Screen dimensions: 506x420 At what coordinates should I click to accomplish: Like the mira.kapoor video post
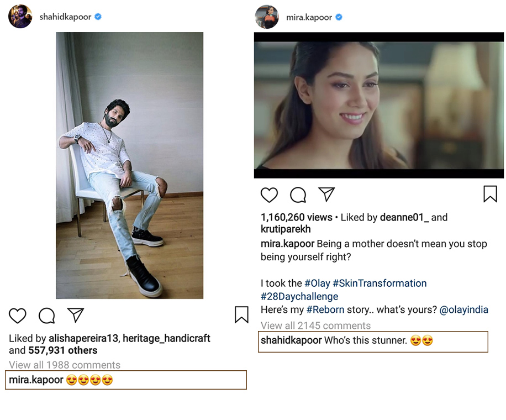(x=270, y=195)
